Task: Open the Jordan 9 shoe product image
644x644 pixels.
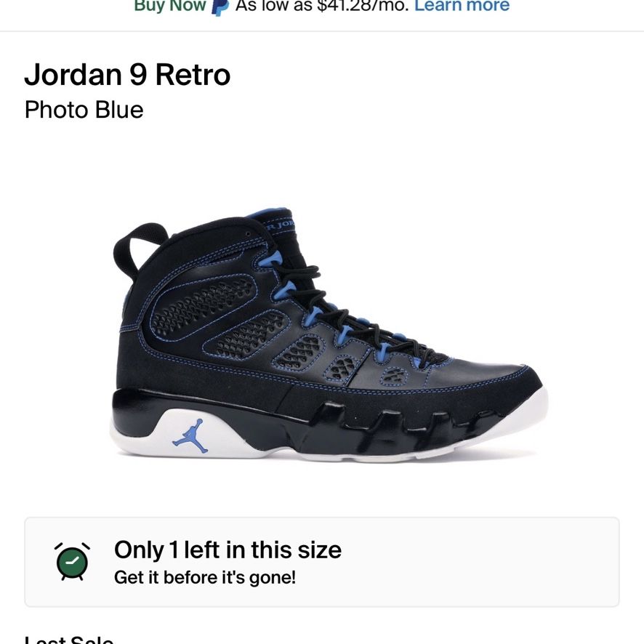Action: tap(329, 334)
